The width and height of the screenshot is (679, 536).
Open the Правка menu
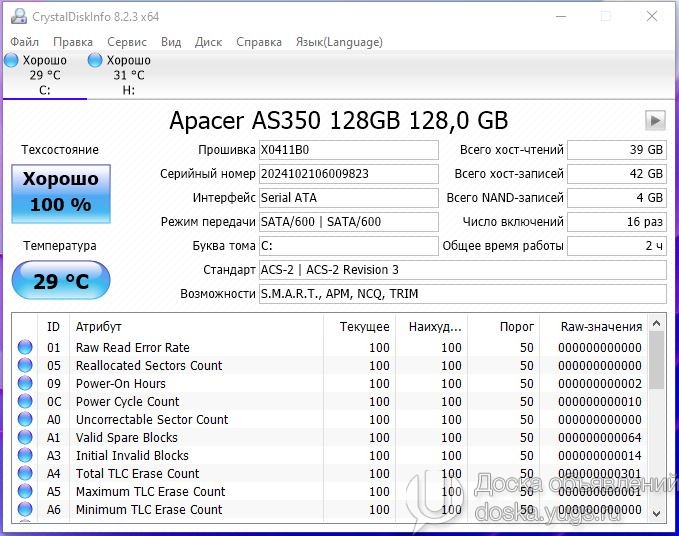click(73, 42)
